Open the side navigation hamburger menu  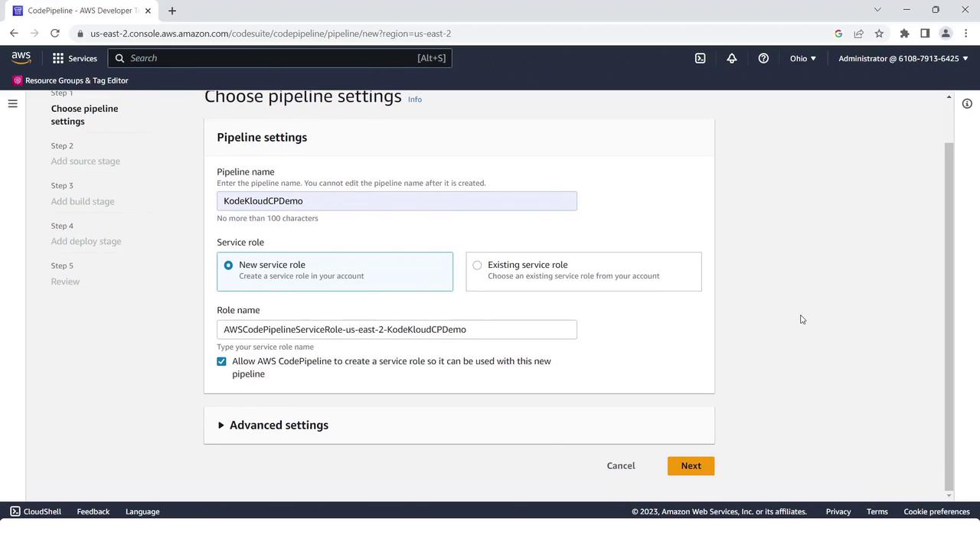(x=12, y=103)
